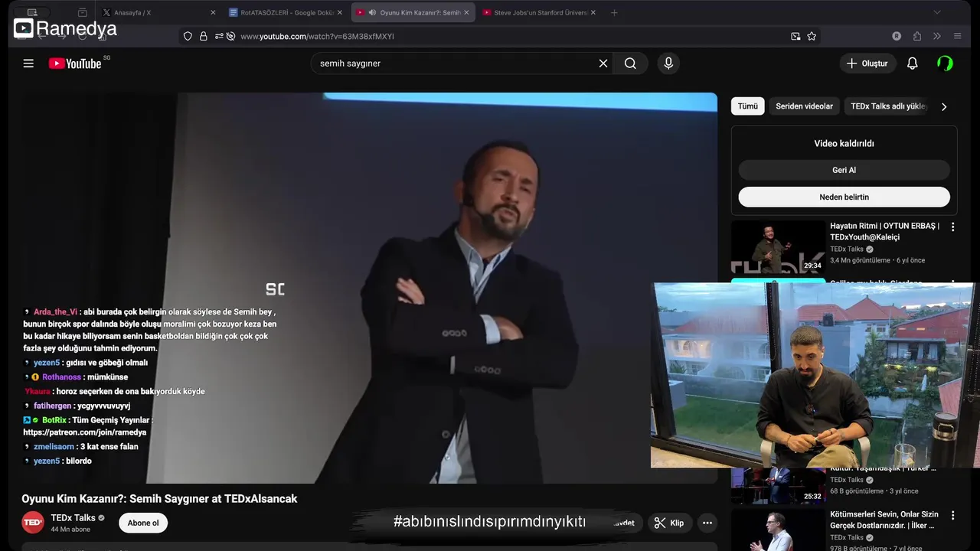The width and height of the screenshot is (980, 551).
Task: Click Oluştur create button
Action: click(x=867, y=64)
